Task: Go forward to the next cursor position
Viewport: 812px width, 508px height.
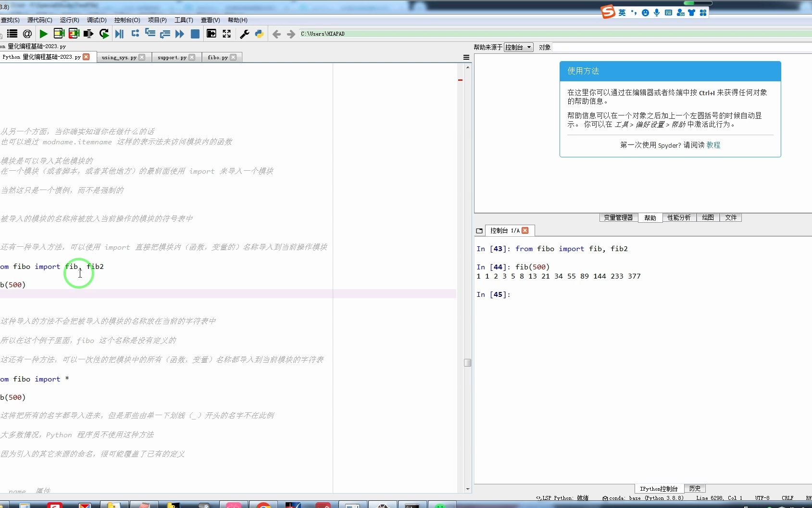Action: (x=291, y=34)
